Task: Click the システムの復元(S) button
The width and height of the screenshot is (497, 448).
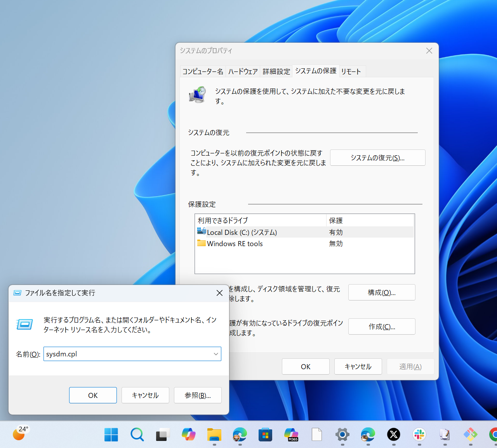Action: pos(377,158)
